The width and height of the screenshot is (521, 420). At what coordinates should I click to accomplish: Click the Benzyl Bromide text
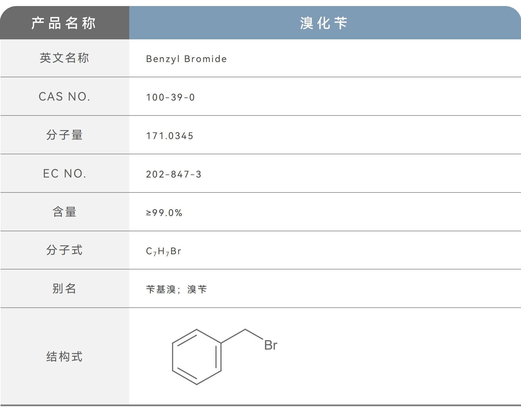click(x=186, y=59)
